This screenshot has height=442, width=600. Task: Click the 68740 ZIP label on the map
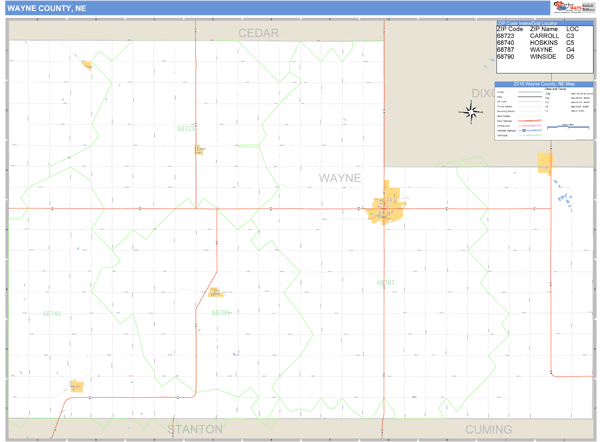click(52, 313)
